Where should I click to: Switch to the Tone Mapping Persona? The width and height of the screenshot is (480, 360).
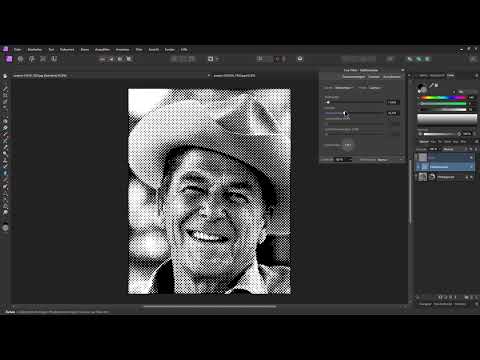pos(43,59)
